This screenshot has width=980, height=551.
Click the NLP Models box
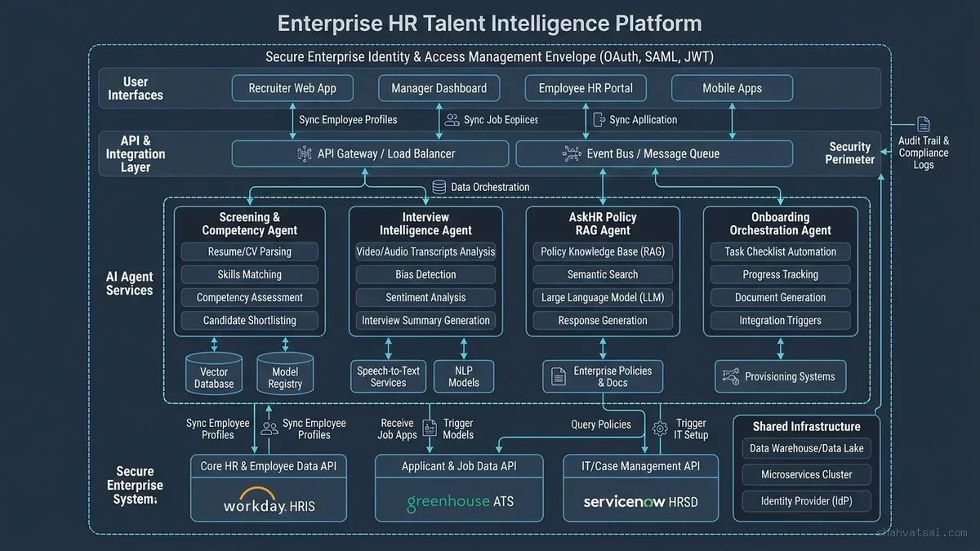pyautogui.click(x=464, y=376)
